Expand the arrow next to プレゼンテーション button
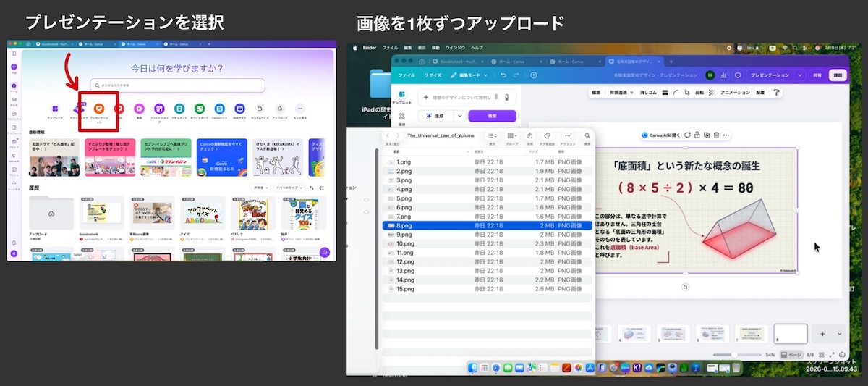 [800, 75]
